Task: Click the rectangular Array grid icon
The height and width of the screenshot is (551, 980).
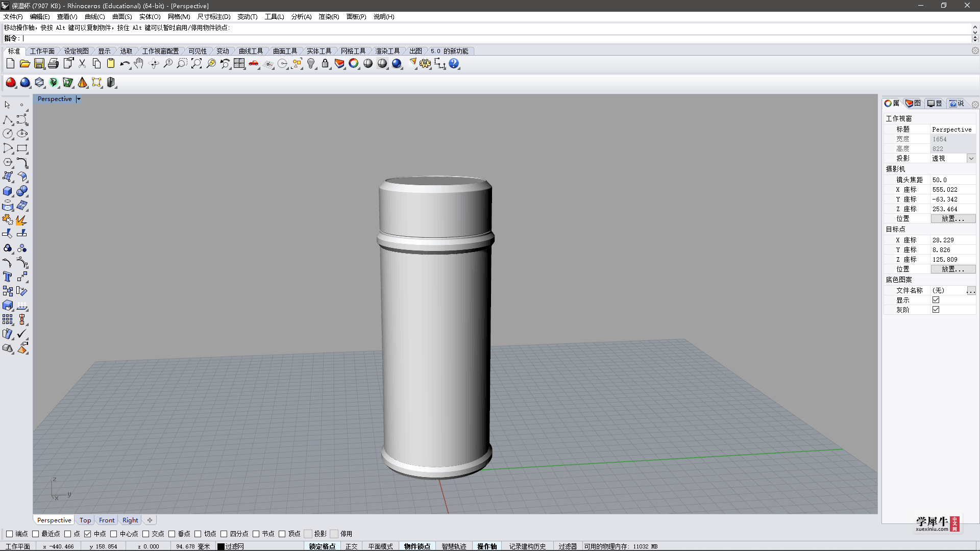Action: (8, 320)
